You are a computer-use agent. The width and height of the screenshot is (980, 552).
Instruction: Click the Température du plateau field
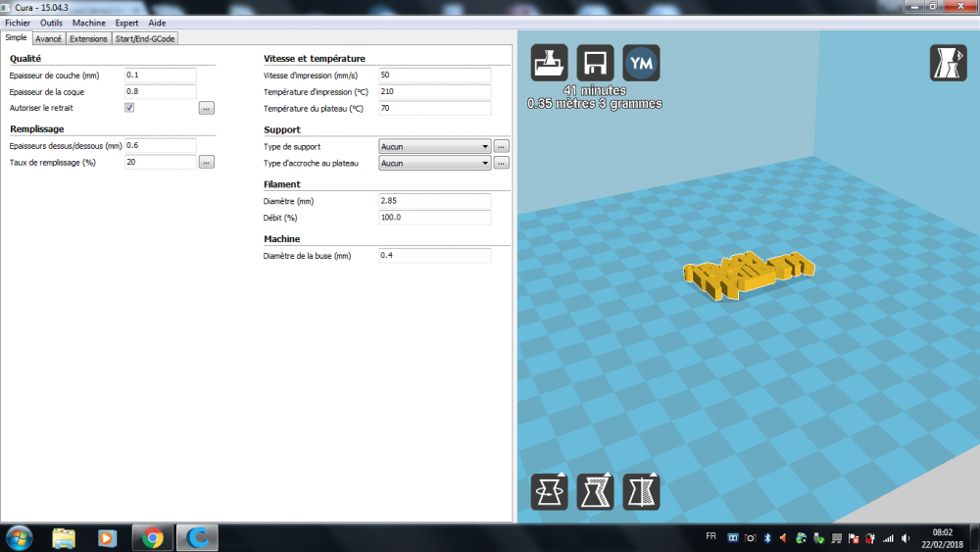coord(434,108)
